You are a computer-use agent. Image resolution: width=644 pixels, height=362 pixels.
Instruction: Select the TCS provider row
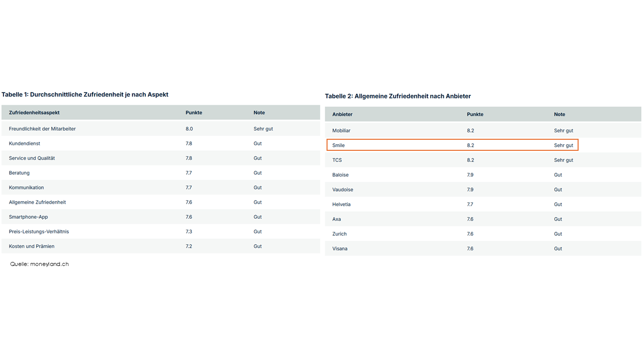click(337, 160)
